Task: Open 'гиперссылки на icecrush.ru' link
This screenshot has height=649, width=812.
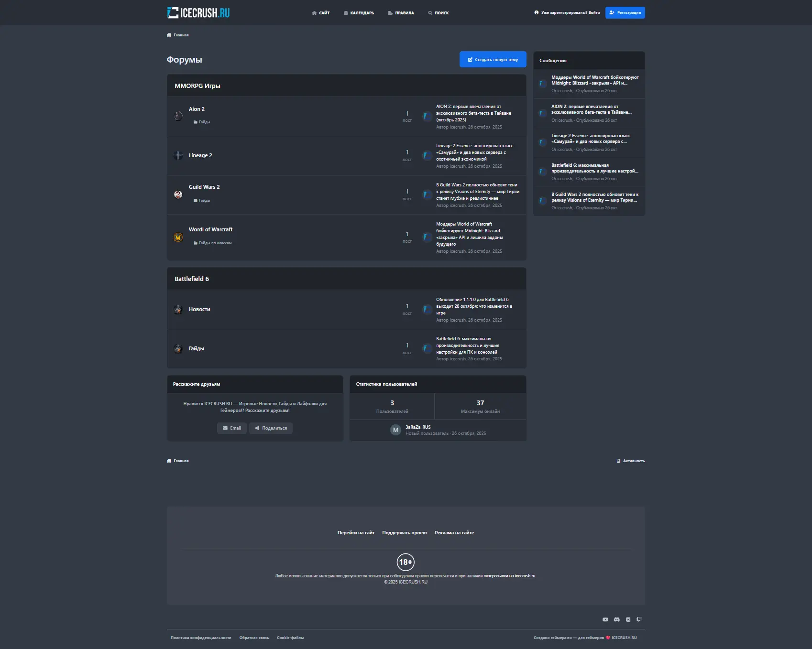Action: [509, 576]
